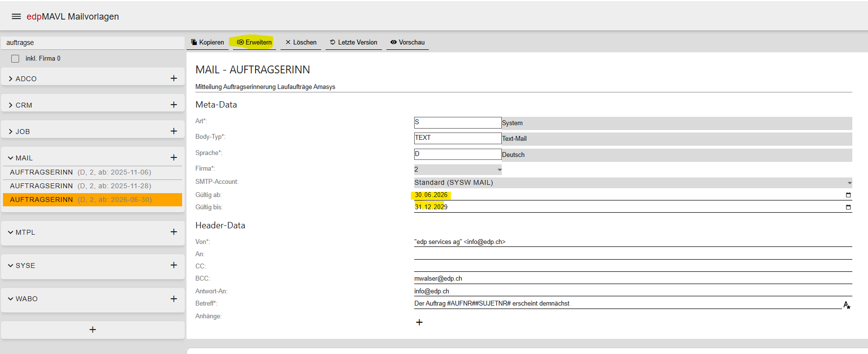Add a new MAIL template with the plus icon
This screenshot has width=868, height=354.
(174, 157)
